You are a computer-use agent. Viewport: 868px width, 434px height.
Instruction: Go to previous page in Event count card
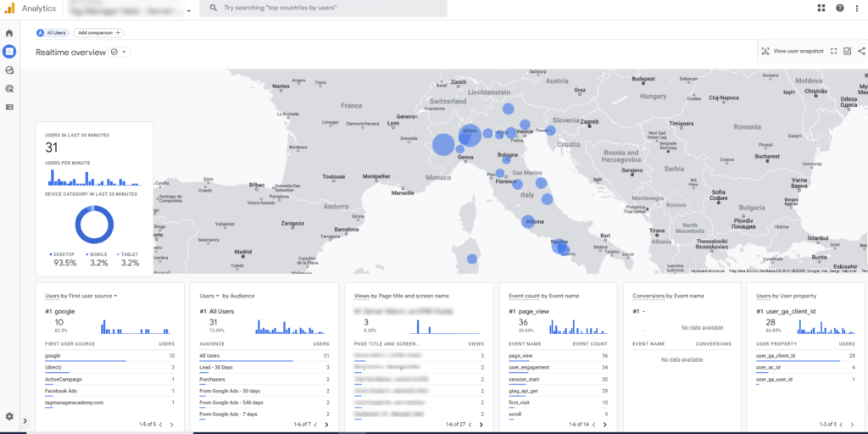pyautogui.click(x=596, y=425)
